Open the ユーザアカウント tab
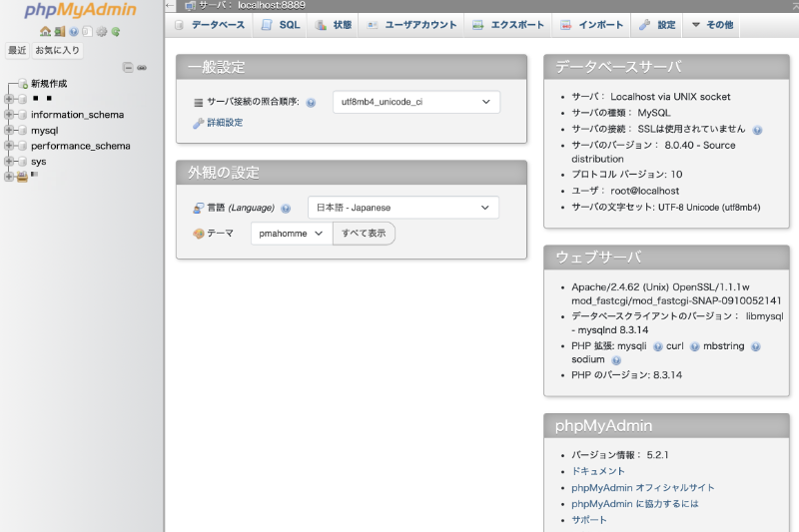Image resolution: width=799 pixels, height=532 pixels. (411, 25)
